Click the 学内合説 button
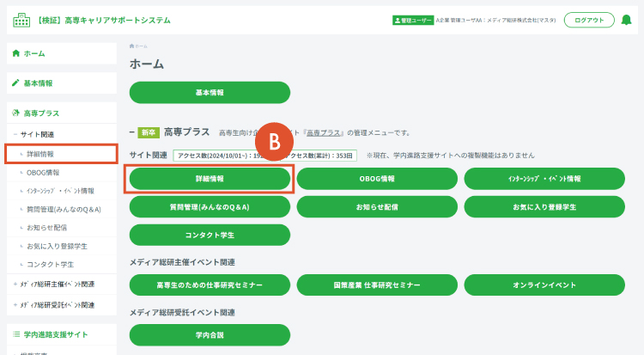644x355 pixels. point(210,335)
